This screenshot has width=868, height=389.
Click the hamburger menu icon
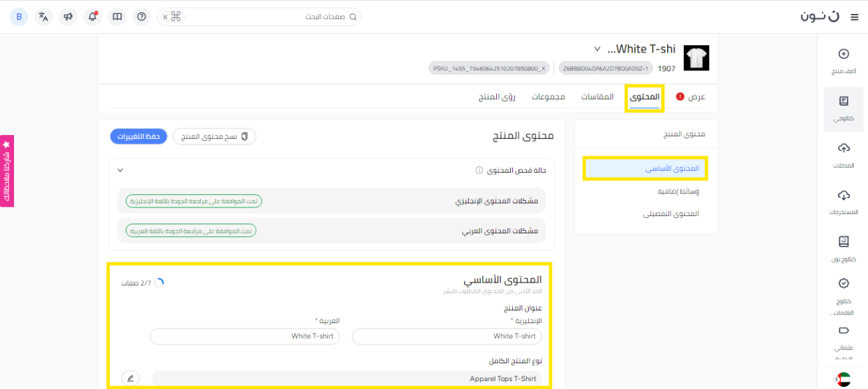click(855, 17)
